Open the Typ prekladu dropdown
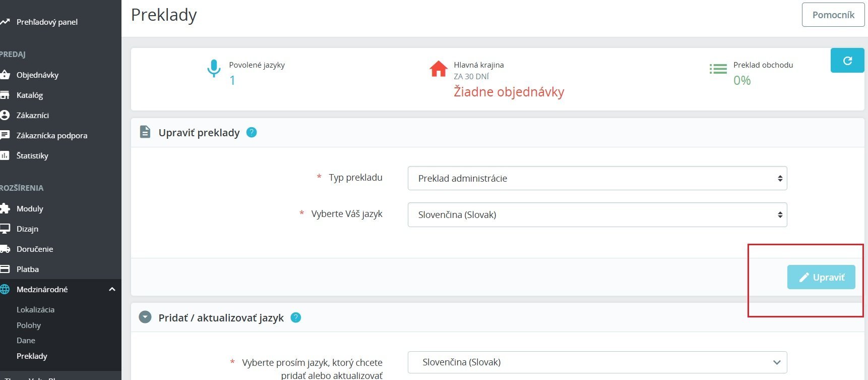The height and width of the screenshot is (380, 868). click(x=597, y=178)
